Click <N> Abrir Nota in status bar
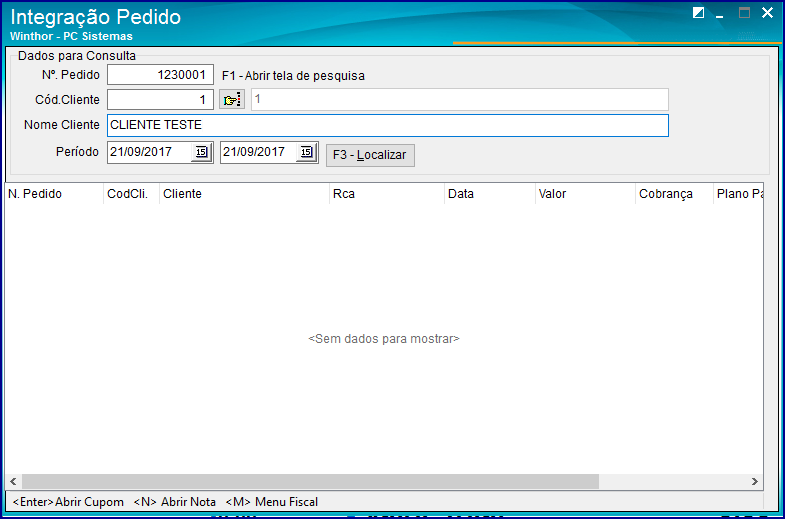 click(175, 502)
